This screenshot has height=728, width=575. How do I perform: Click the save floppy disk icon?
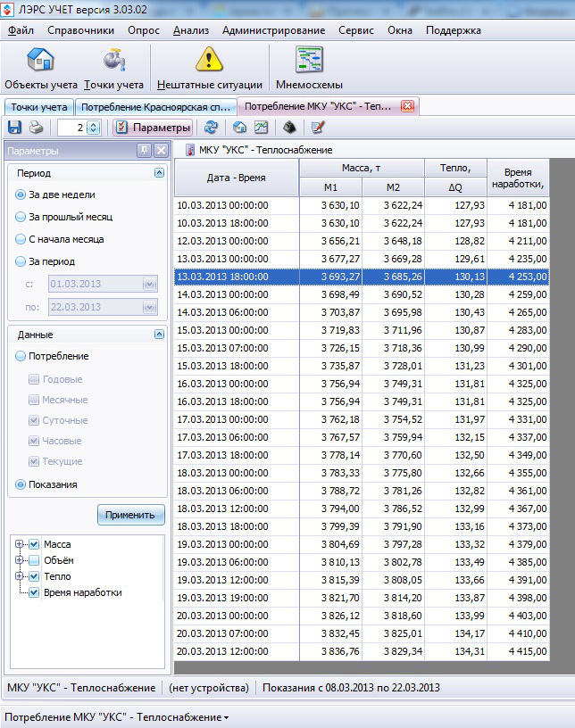(15, 128)
